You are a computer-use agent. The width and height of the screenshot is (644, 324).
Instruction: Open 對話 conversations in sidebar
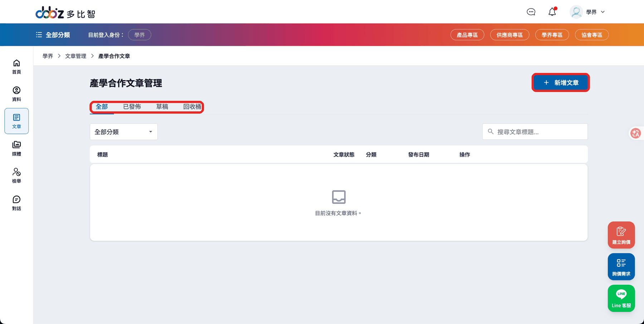coord(16,203)
